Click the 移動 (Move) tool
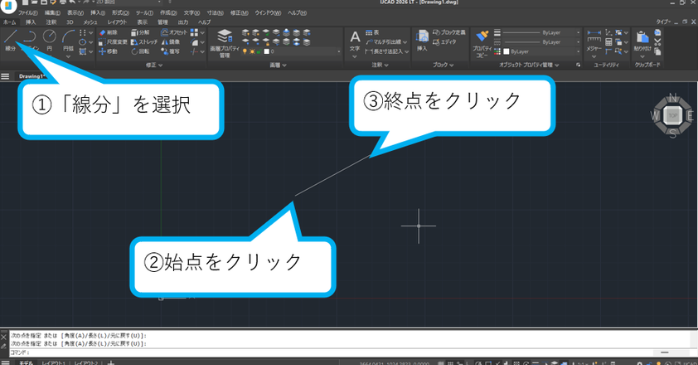This screenshot has height=365, width=698. pos(109,52)
